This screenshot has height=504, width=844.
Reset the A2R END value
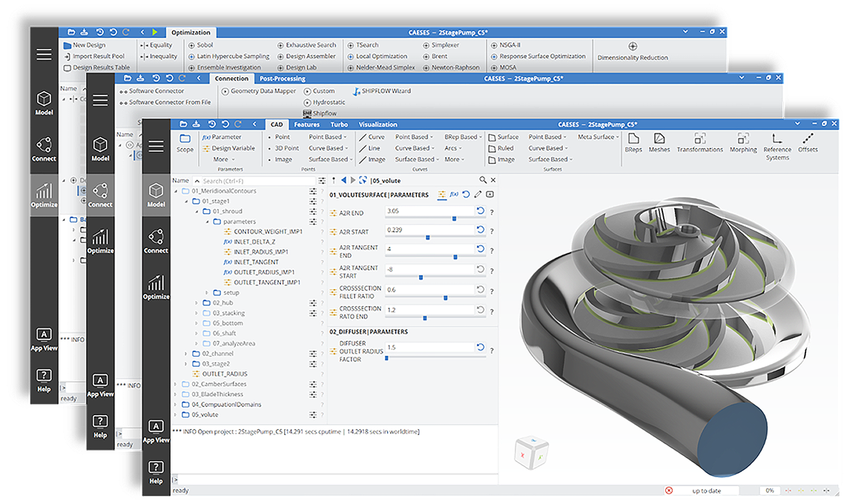[480, 210]
